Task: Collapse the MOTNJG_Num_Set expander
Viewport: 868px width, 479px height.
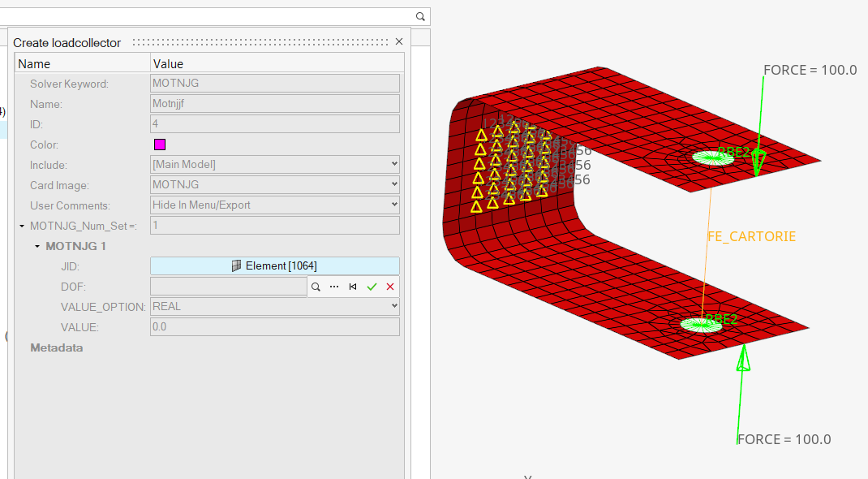Action: pyautogui.click(x=22, y=226)
